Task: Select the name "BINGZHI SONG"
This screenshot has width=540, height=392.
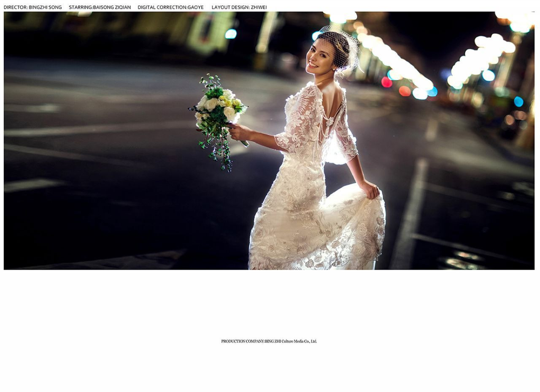Action: 45,7
